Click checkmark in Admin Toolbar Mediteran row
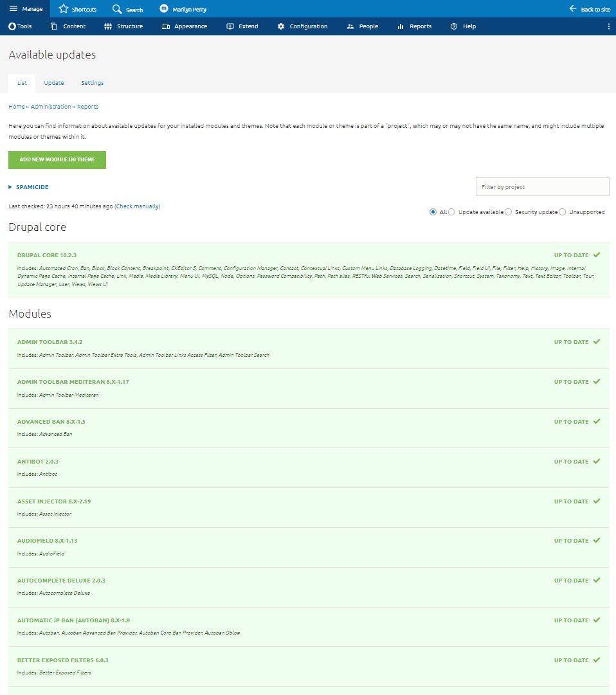The width and height of the screenshot is (616, 695). 597,382
